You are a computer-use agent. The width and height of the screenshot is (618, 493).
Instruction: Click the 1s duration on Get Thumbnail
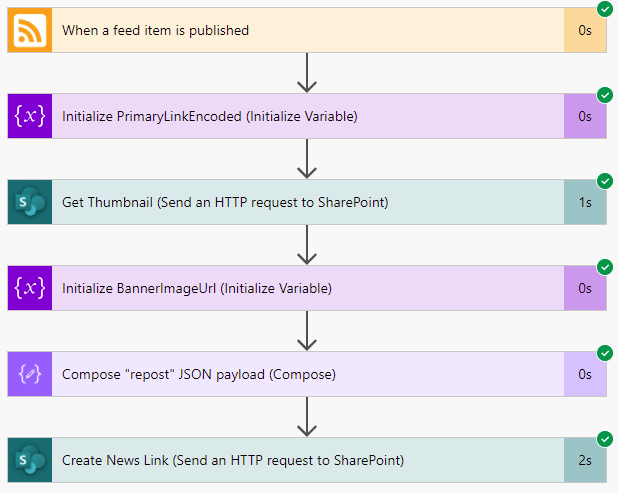coord(585,202)
